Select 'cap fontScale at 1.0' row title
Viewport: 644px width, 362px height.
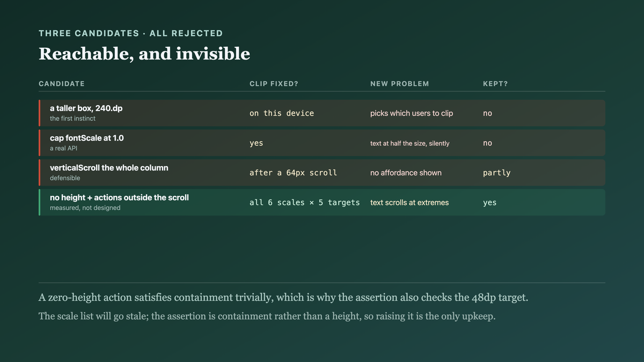click(x=86, y=138)
